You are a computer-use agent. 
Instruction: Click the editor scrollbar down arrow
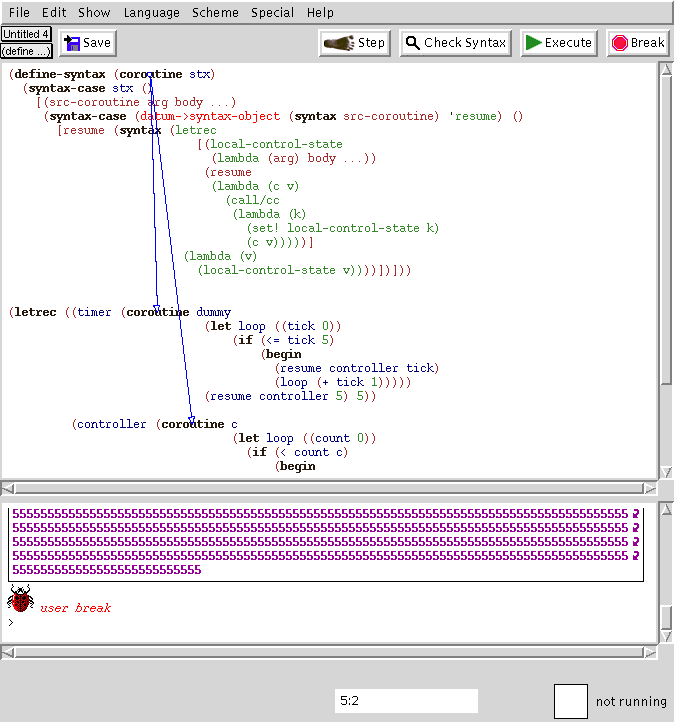[665, 471]
